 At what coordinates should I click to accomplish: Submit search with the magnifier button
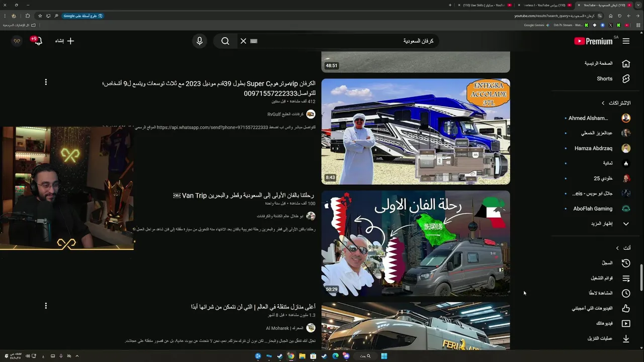pos(225,41)
